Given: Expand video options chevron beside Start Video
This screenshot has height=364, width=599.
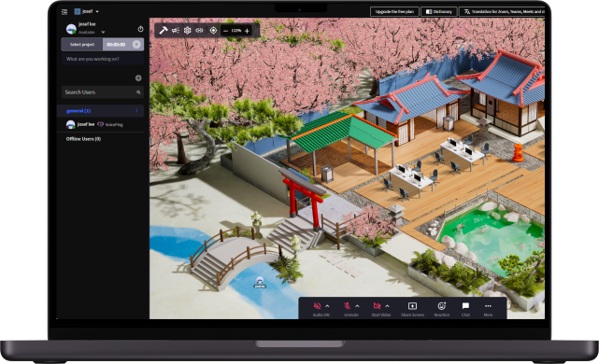Looking at the screenshot, I should pyautogui.click(x=387, y=306).
